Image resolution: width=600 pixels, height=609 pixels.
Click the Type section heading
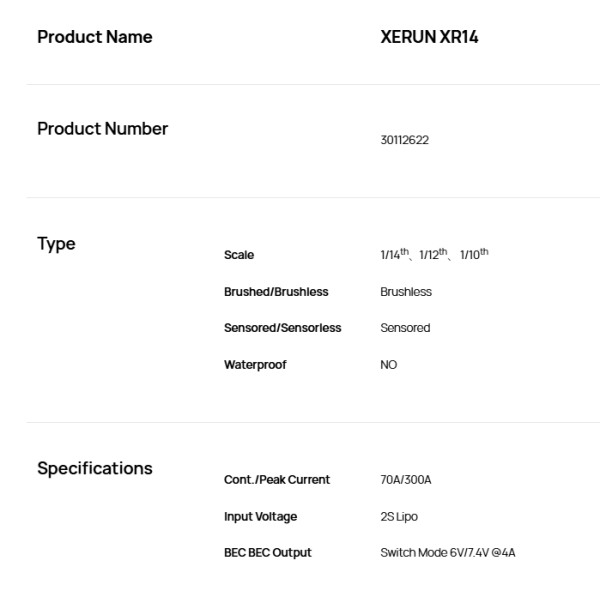coord(56,244)
